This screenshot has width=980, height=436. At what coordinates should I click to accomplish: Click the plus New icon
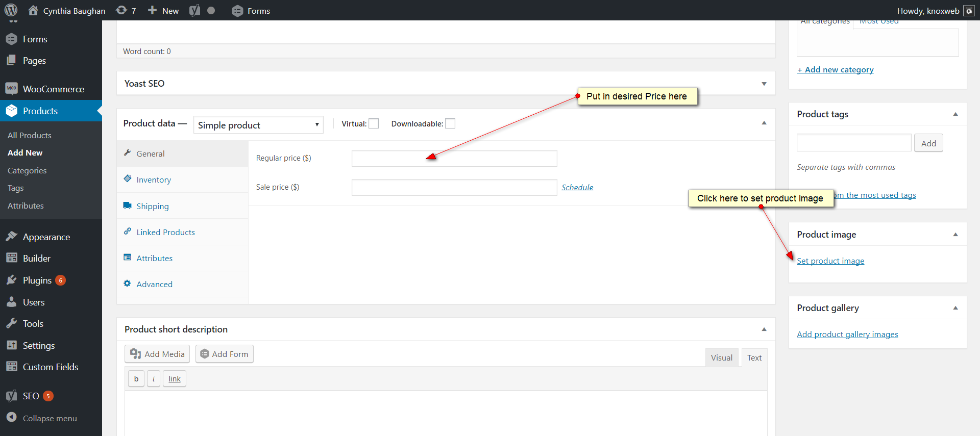tap(152, 10)
